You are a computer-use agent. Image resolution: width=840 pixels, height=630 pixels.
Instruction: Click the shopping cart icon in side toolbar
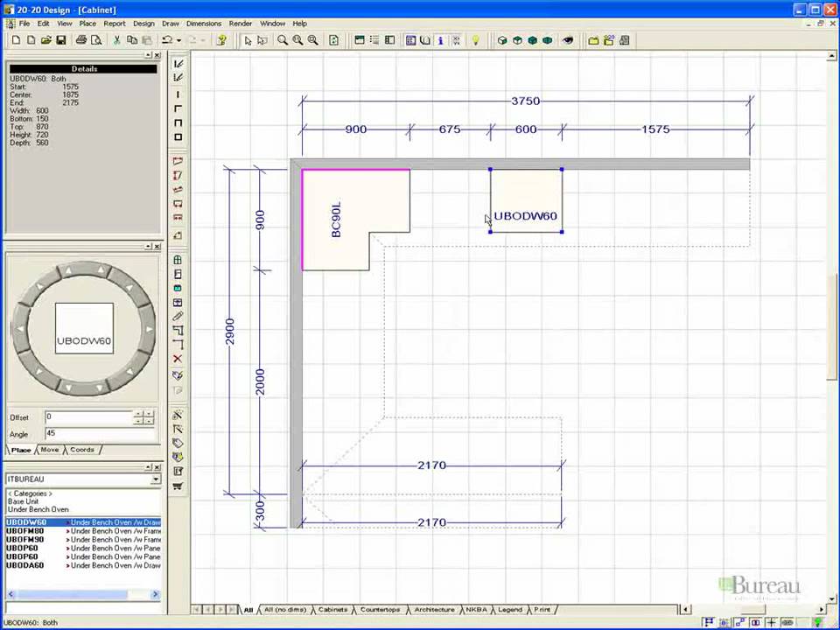(178, 486)
